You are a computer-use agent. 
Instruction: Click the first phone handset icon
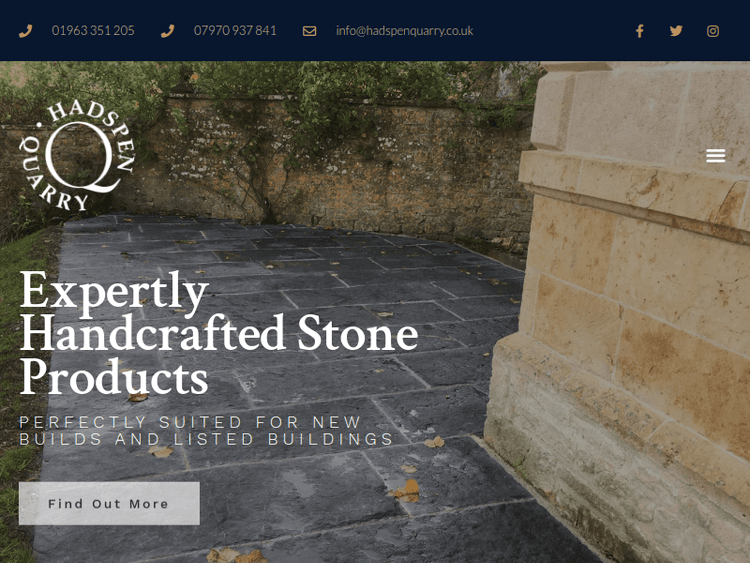25,31
